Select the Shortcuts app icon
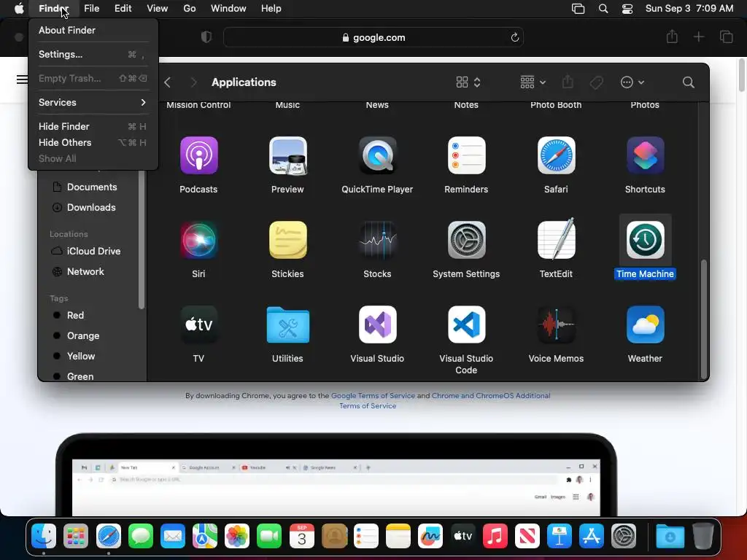747x560 pixels. coord(645,155)
